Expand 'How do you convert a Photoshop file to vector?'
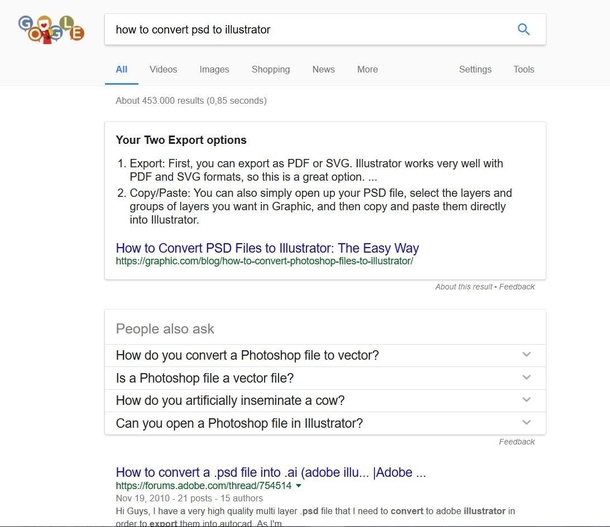 325,355
